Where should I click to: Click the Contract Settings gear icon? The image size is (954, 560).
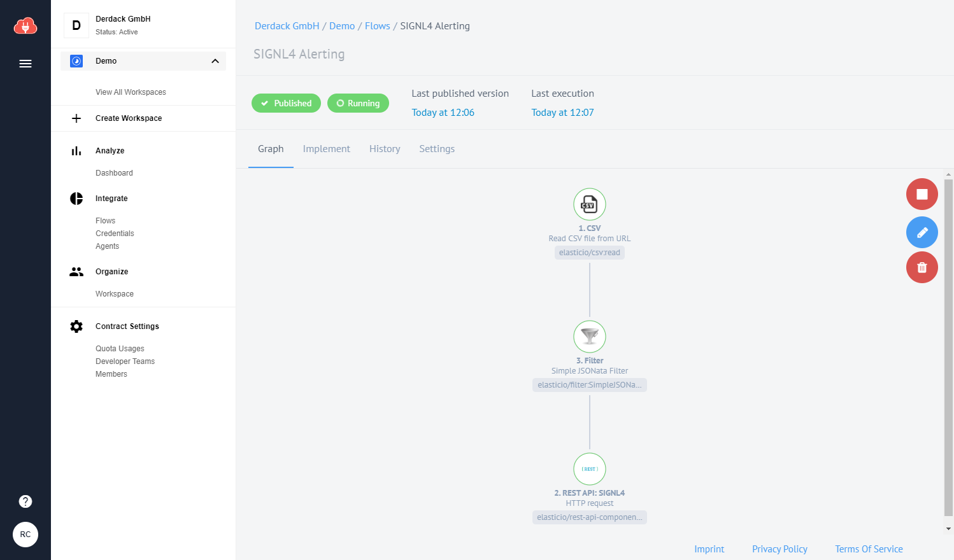pyautogui.click(x=76, y=326)
